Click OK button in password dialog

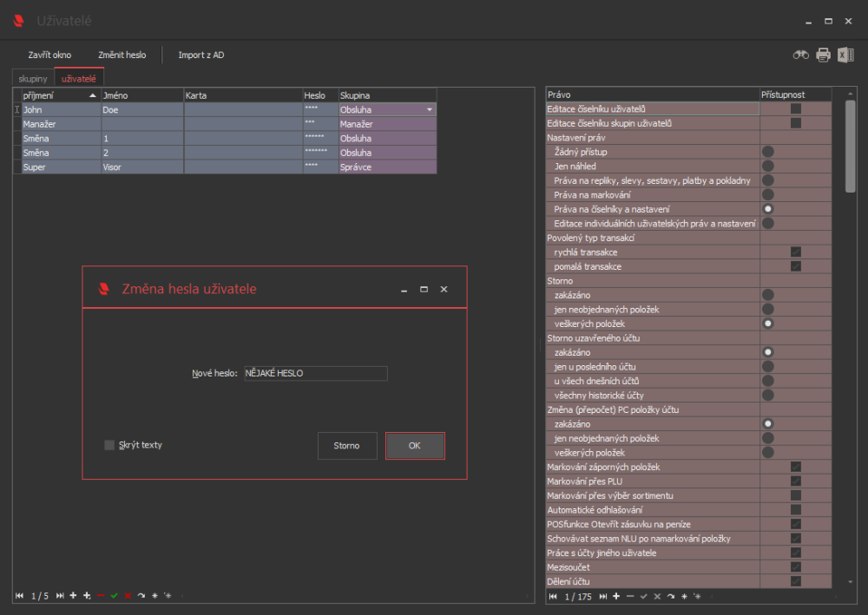click(x=415, y=446)
